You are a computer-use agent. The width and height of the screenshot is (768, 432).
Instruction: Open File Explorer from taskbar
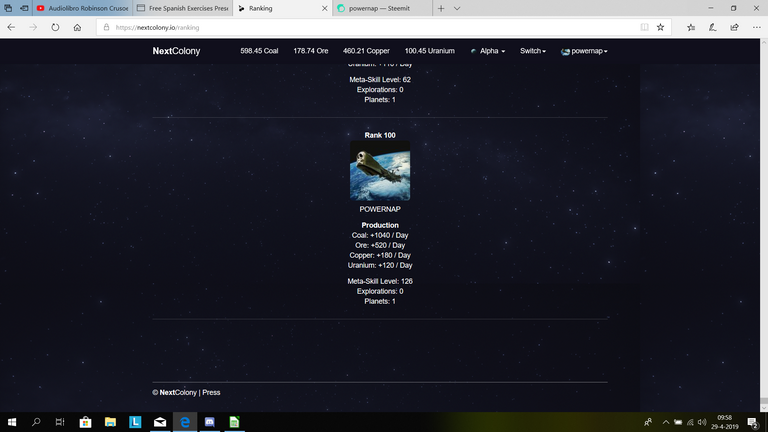(x=110, y=422)
